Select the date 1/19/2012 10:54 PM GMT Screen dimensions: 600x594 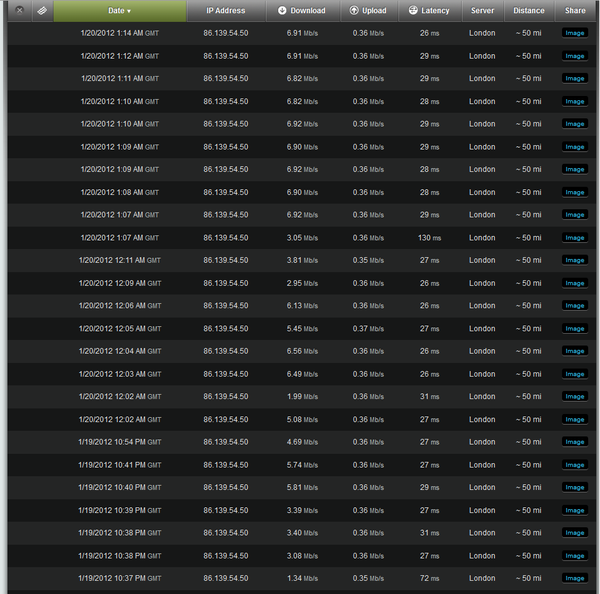point(119,442)
